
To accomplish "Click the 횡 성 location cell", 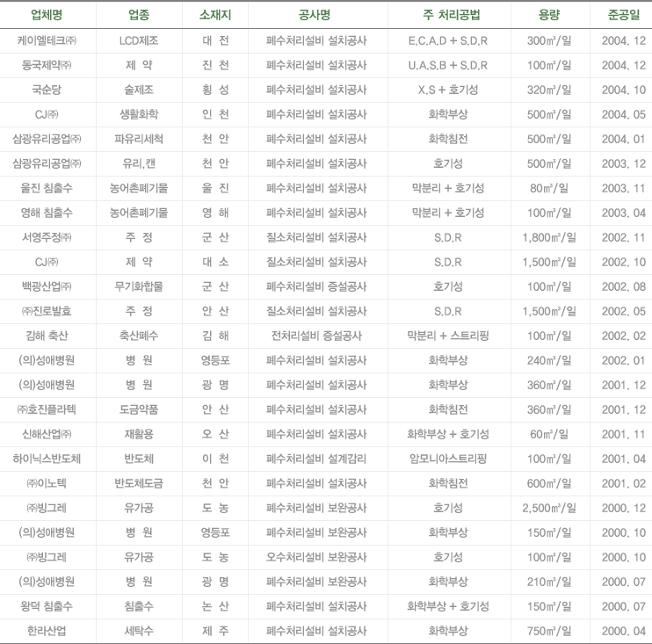I will point(215,90).
